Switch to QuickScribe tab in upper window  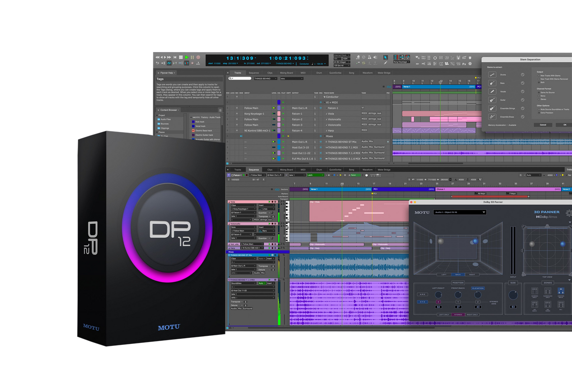coord(335,73)
